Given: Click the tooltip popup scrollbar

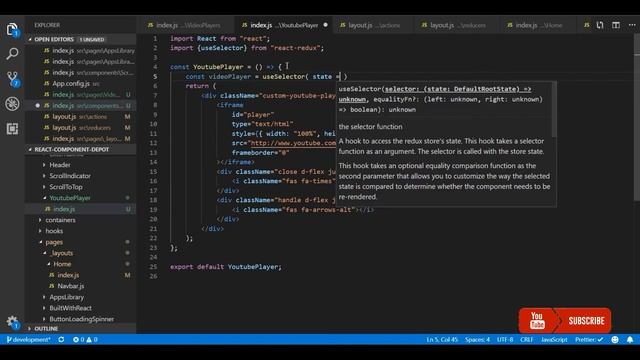Looking at the screenshot, I should click(554, 109).
